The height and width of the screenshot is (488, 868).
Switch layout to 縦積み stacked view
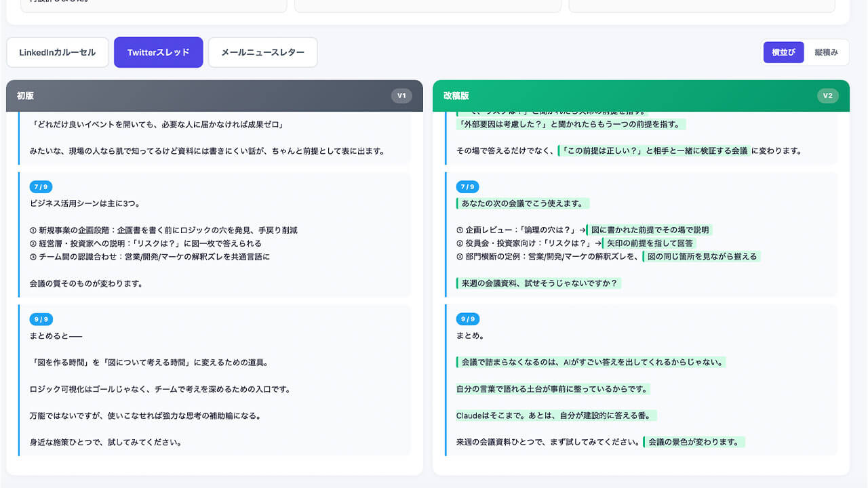826,52
